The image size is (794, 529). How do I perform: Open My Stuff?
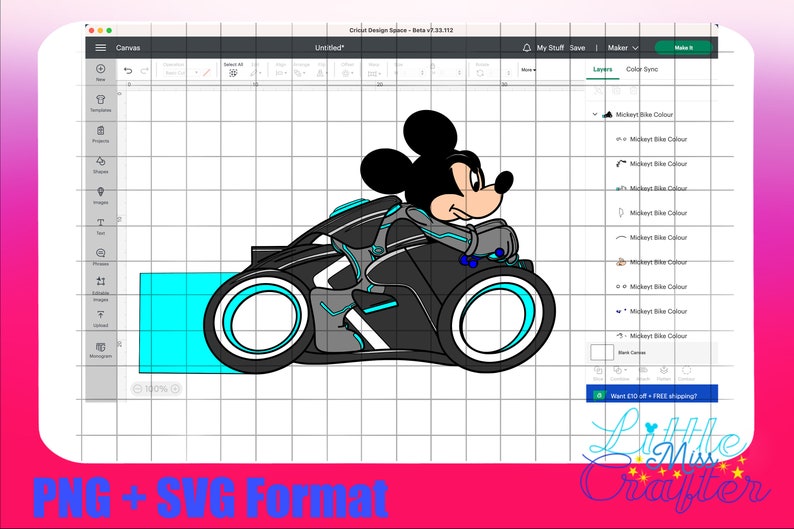pyautogui.click(x=550, y=48)
